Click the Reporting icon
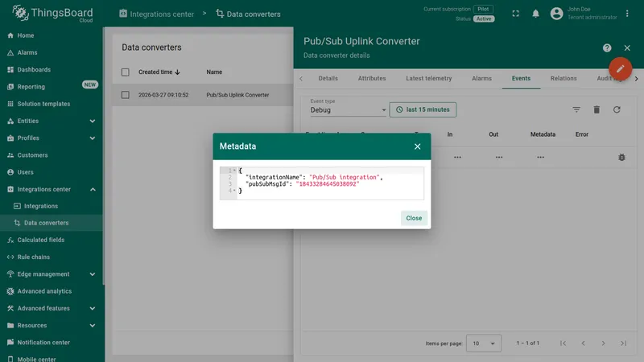 [10, 87]
